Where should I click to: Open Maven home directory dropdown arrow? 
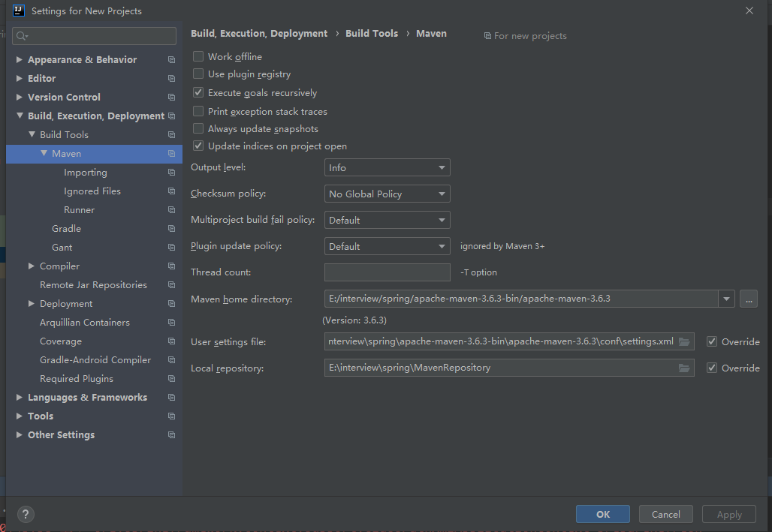(726, 299)
